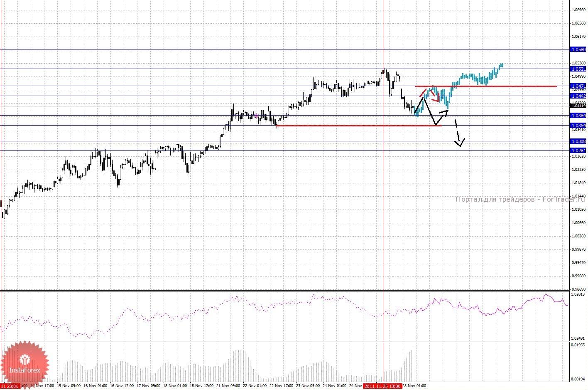Pick the 0.00194 indicator scale value
The width and height of the screenshot is (588, 390).
578,379
